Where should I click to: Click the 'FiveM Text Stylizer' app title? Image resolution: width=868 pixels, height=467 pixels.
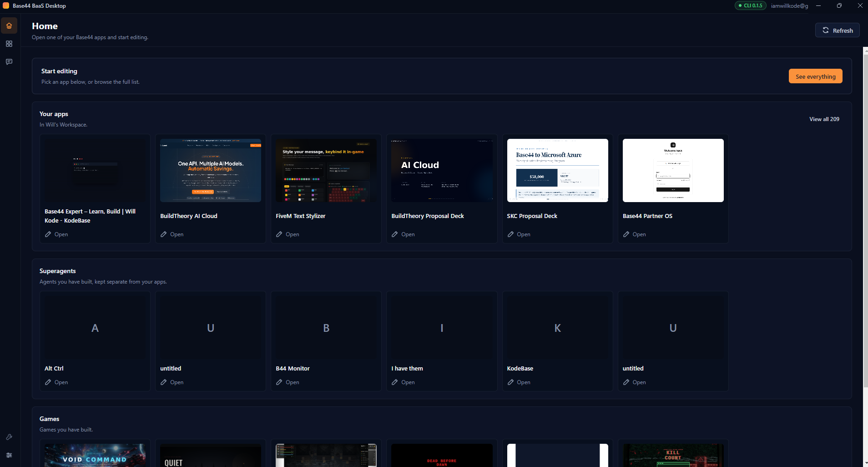pyautogui.click(x=301, y=216)
